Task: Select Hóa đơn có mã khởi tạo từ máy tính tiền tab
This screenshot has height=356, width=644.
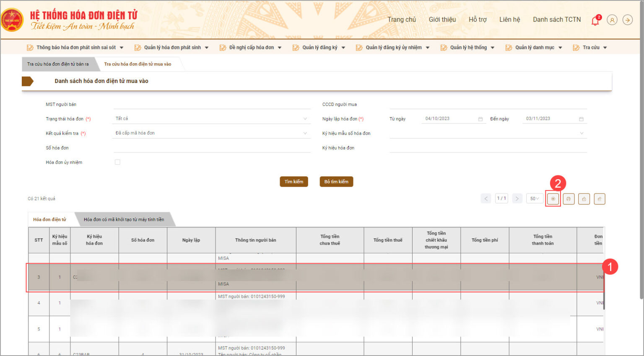Action: pyautogui.click(x=124, y=219)
